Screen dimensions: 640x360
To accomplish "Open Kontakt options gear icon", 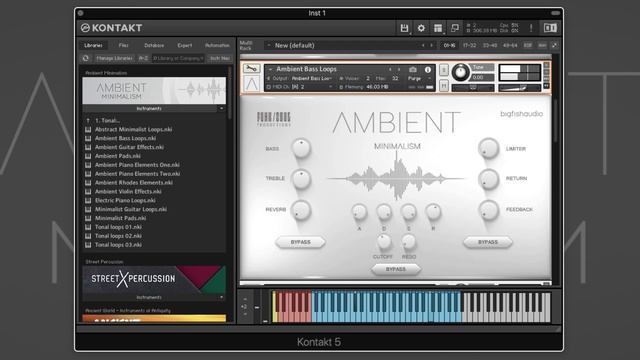I will coord(421,28).
